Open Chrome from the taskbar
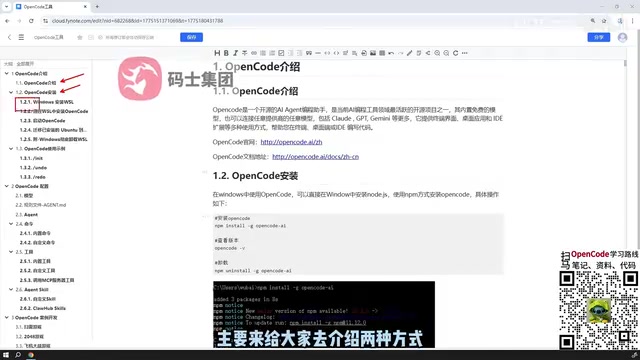The width and height of the screenshot is (640, 360). [31, 355]
